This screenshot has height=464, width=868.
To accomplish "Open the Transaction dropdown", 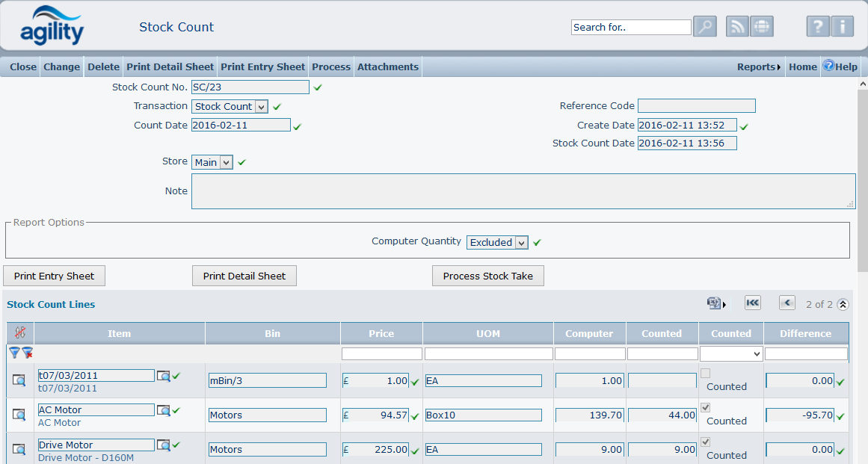I will [260, 107].
